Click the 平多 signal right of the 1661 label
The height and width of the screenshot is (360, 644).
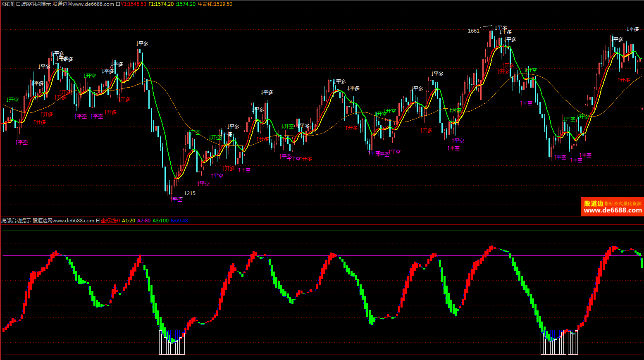pos(501,28)
